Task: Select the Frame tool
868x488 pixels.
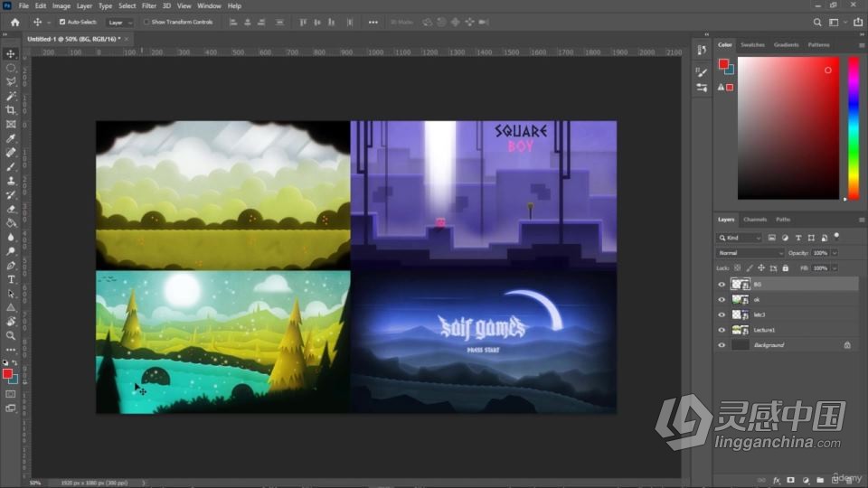Action: pos(11,125)
